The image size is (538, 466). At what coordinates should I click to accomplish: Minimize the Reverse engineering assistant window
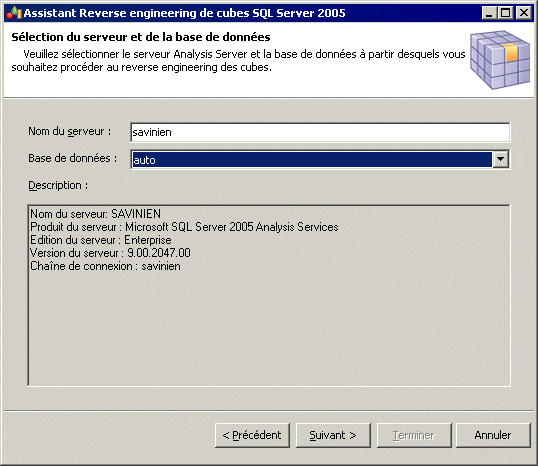coord(489,13)
